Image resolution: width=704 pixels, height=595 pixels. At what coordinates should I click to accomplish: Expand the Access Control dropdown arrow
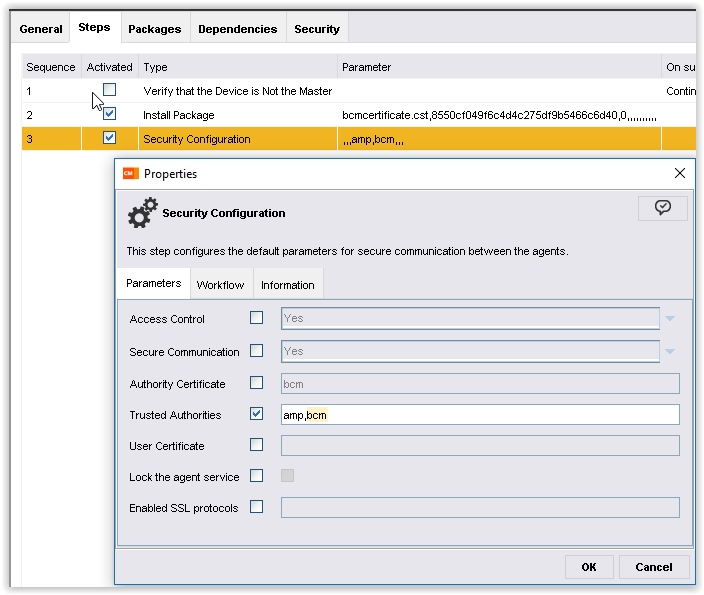click(670, 319)
